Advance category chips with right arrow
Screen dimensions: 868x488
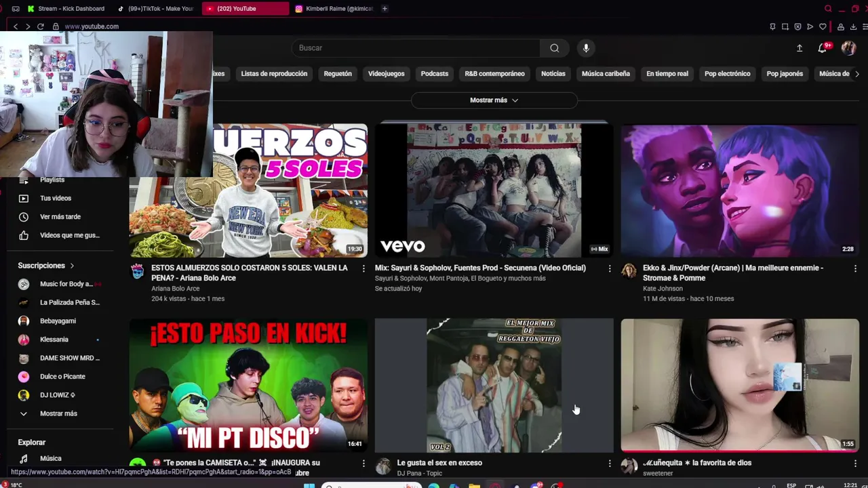point(856,74)
